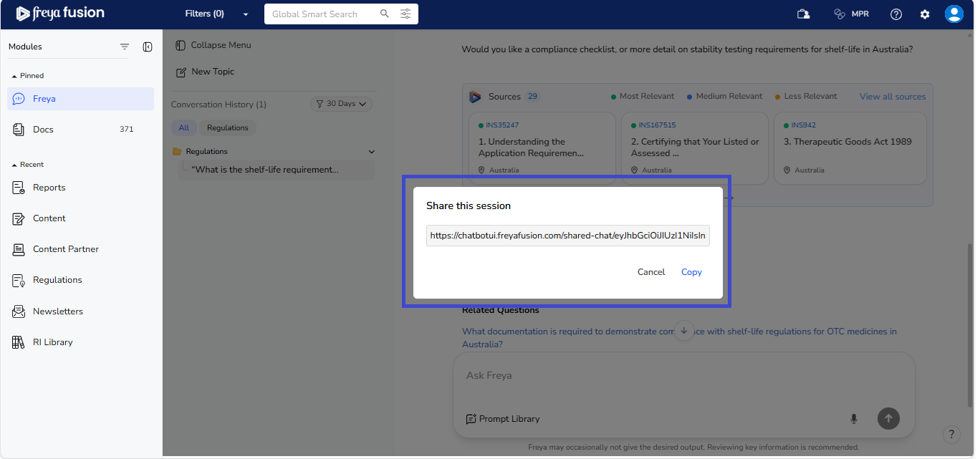Select the All conversation history tab

[183, 128]
